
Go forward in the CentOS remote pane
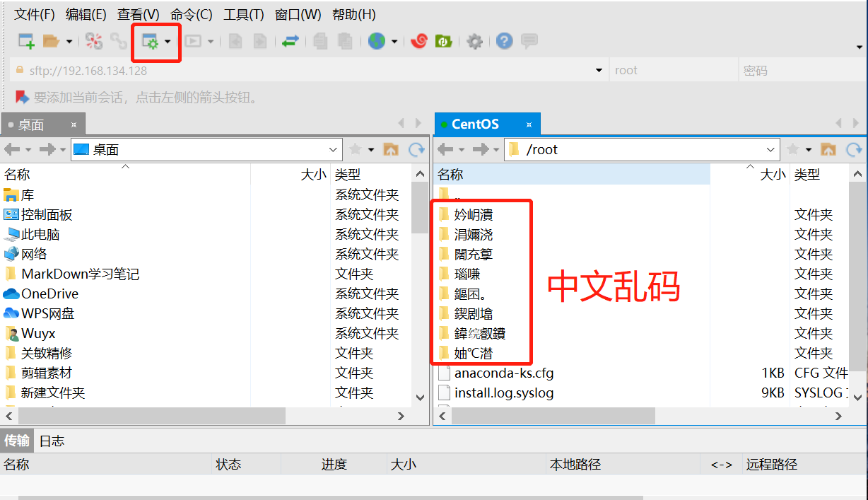pyautogui.click(x=481, y=149)
